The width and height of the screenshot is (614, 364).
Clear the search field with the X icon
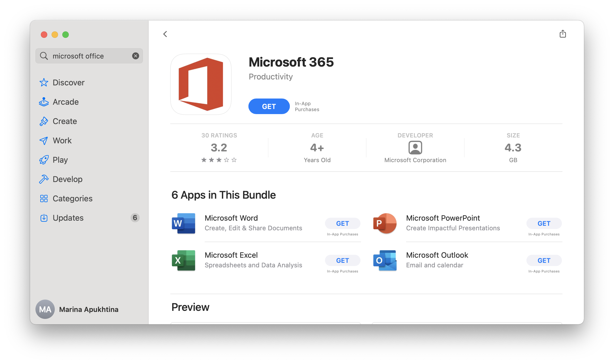pos(136,56)
